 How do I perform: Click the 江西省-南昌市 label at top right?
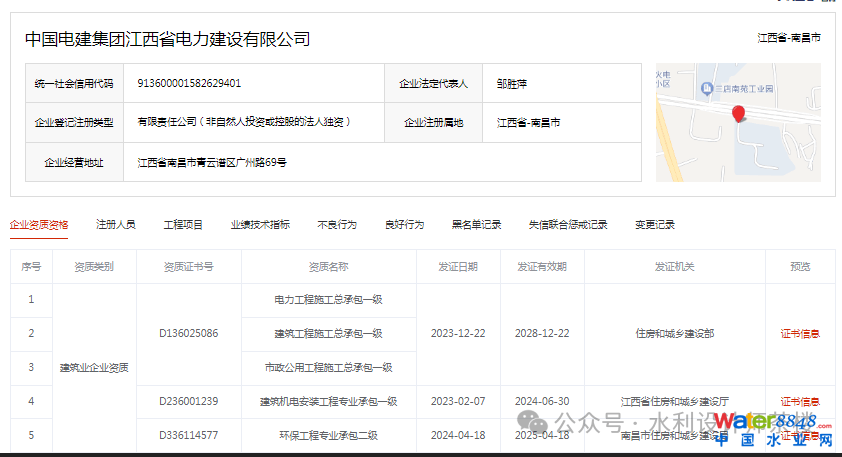click(789, 38)
